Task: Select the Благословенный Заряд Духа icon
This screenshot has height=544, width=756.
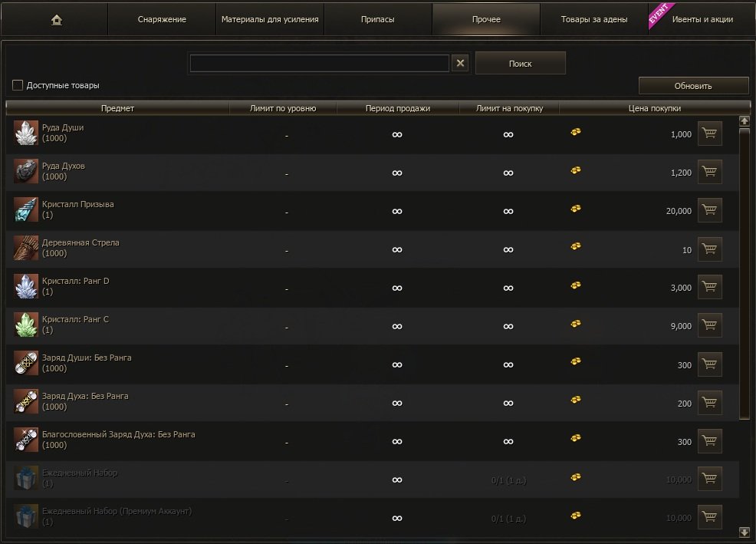Action: pos(26,440)
